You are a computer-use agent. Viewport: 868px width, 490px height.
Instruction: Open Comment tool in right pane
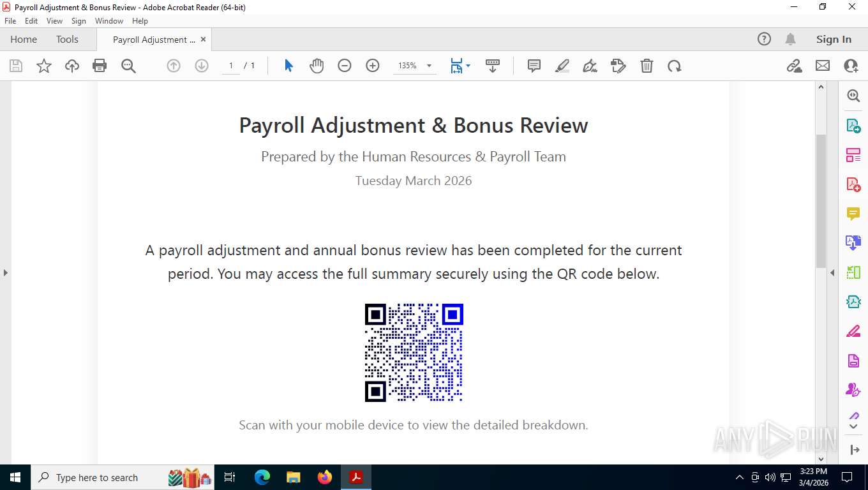[853, 214]
